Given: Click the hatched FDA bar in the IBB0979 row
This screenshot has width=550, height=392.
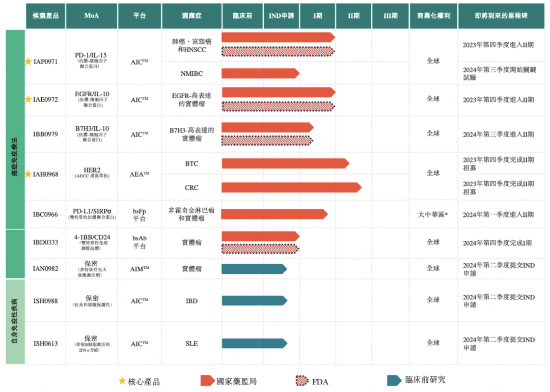Looking at the screenshot, I should click(x=267, y=141).
